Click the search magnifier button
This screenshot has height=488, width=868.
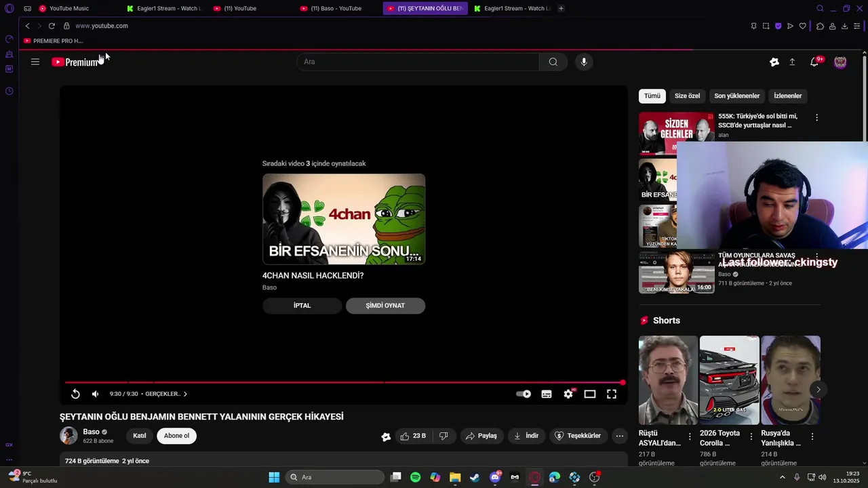pos(553,62)
